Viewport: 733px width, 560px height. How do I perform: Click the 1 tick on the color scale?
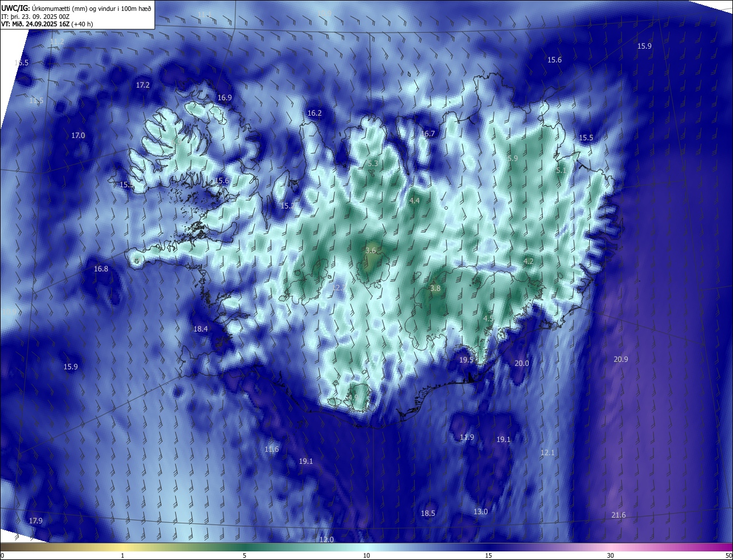click(123, 555)
